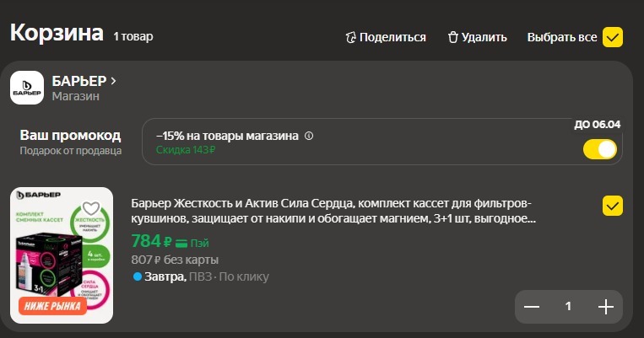Viewport: 644px width, 338px height.
Task: Toggle the Выбрать все checkbox
Action: point(612,37)
